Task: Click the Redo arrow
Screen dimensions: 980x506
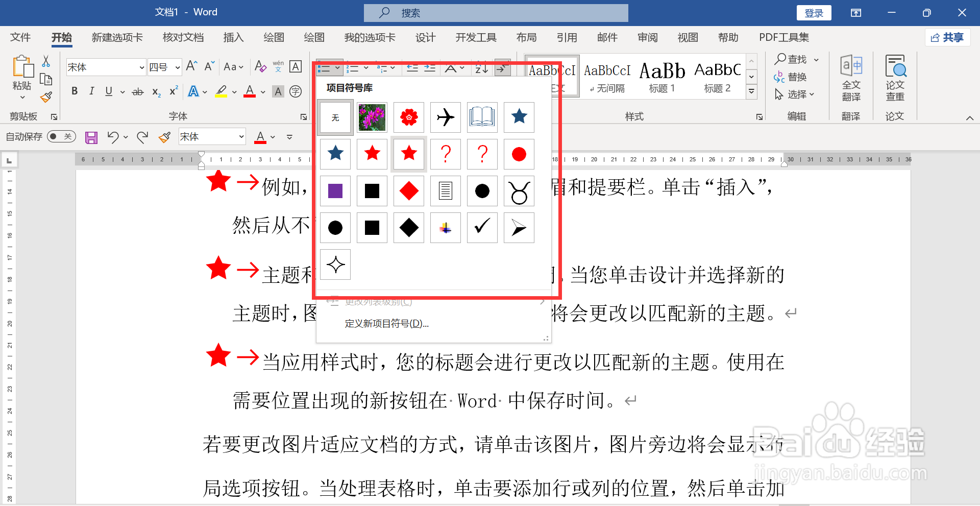Action: tap(142, 137)
